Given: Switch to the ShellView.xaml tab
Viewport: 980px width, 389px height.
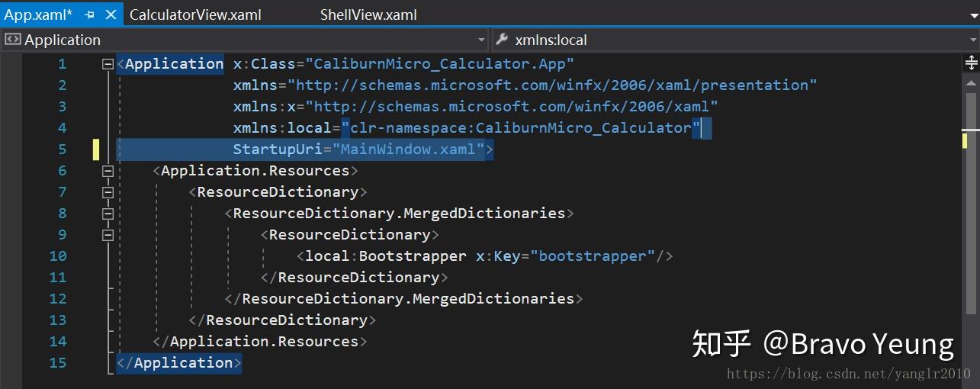Looking at the screenshot, I should pos(368,14).
